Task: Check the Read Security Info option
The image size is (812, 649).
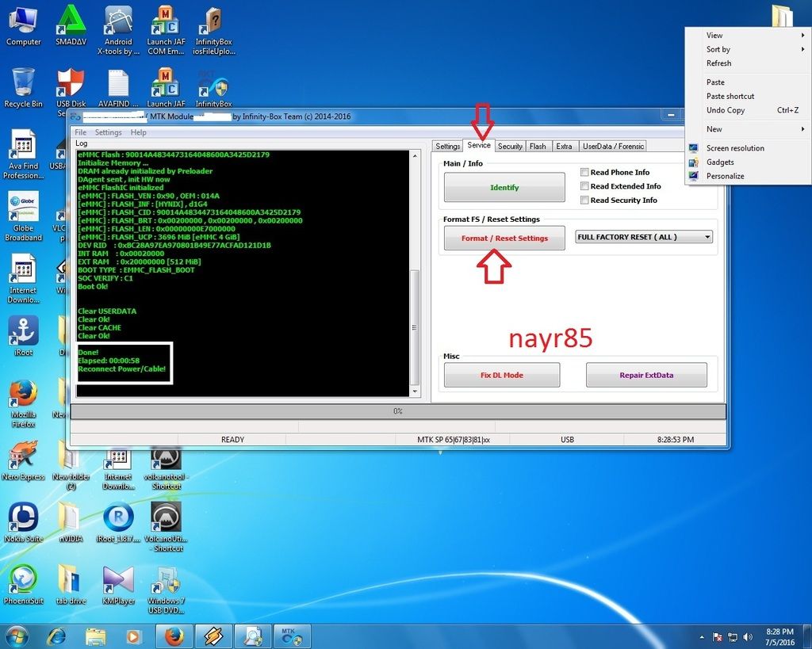Action: 584,201
